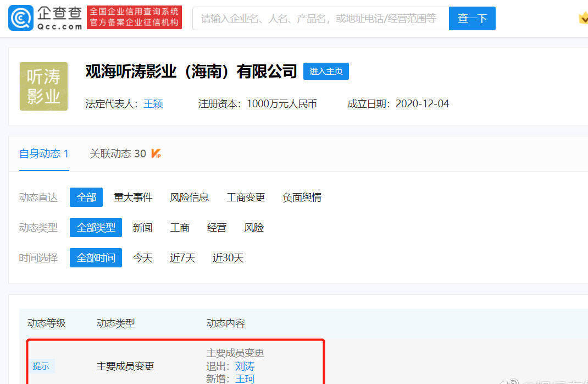Filter dynamic type by 风险
This screenshot has width=588, height=384.
pyautogui.click(x=254, y=227)
